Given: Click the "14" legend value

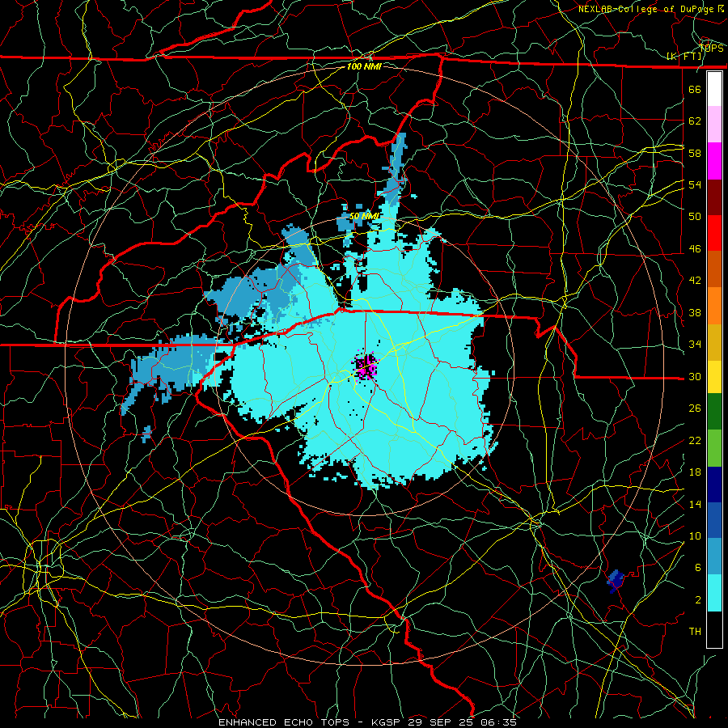Looking at the screenshot, I should pos(695,504).
